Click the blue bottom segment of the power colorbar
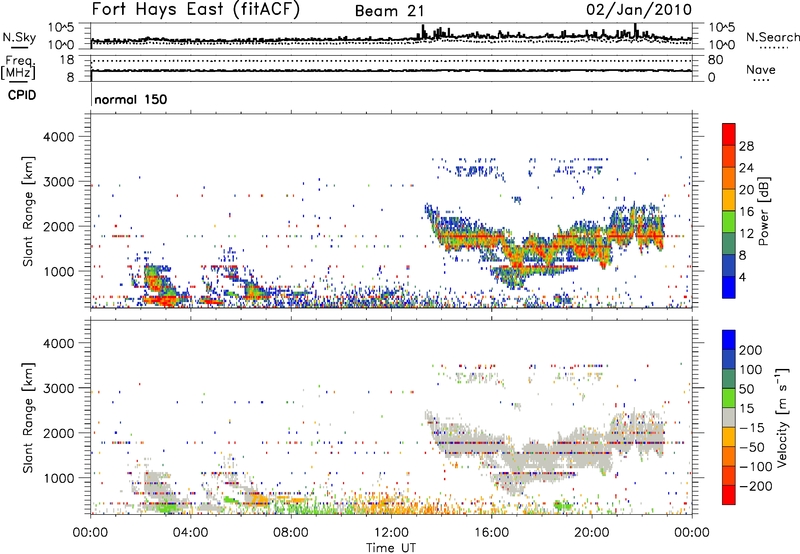Image resolution: width=800 pixels, height=554 pixels. click(x=729, y=287)
